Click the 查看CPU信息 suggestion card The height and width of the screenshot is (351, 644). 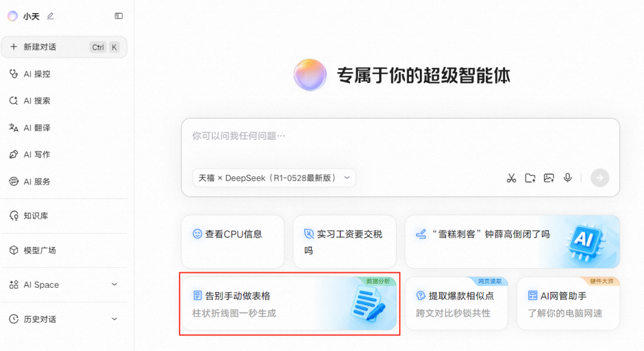coord(233,234)
